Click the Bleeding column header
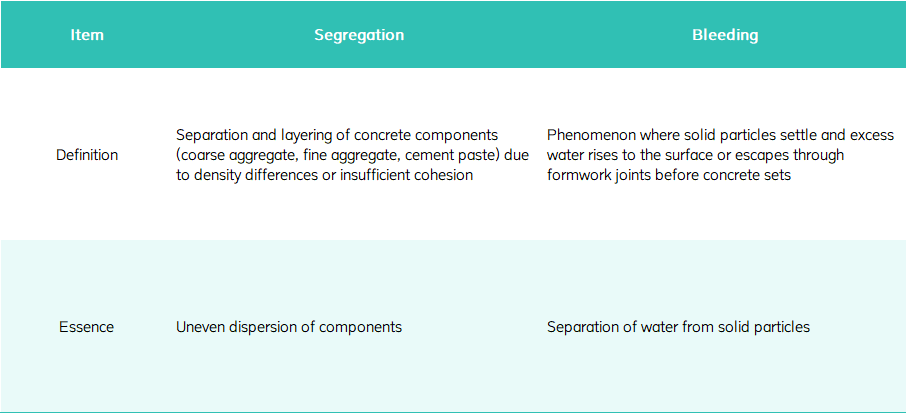Image resolution: width=906 pixels, height=413 pixels. pos(725,35)
